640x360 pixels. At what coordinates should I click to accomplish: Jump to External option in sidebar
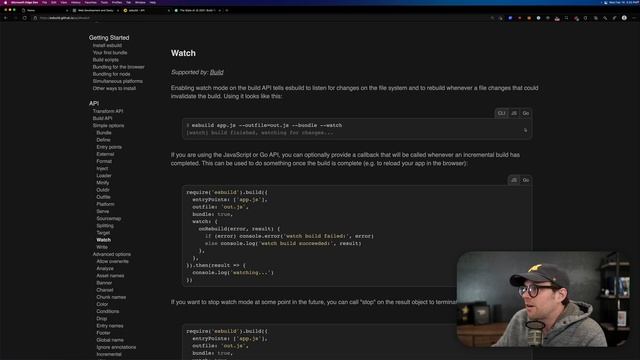pyautogui.click(x=105, y=154)
